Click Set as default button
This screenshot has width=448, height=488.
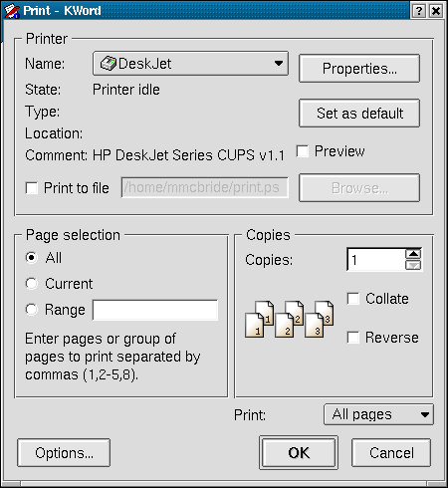point(359,114)
